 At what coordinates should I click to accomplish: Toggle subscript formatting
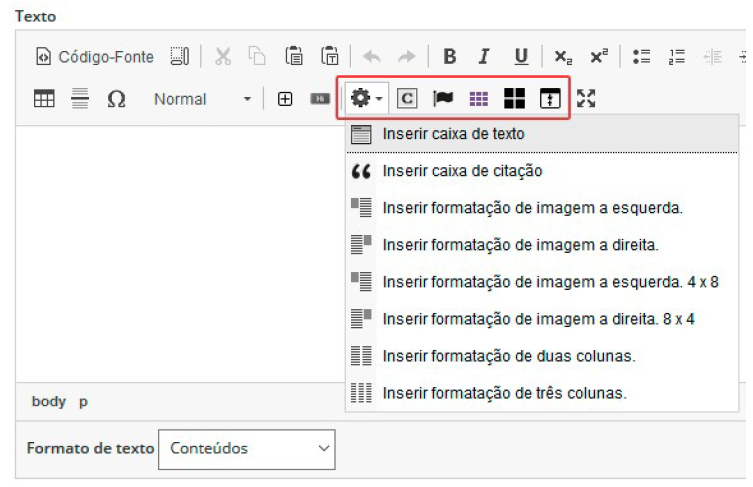tap(563, 57)
